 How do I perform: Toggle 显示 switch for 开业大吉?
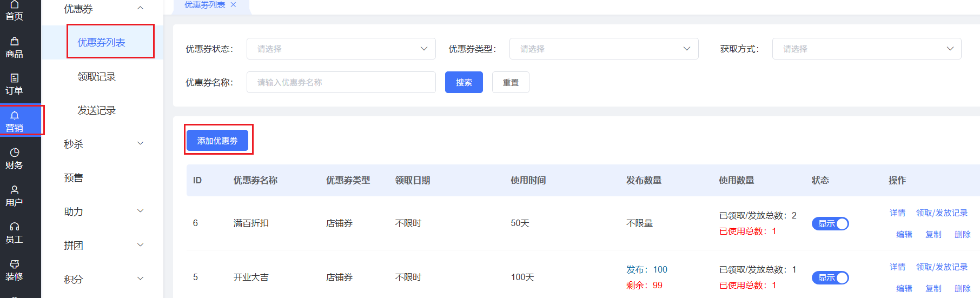[x=830, y=277]
